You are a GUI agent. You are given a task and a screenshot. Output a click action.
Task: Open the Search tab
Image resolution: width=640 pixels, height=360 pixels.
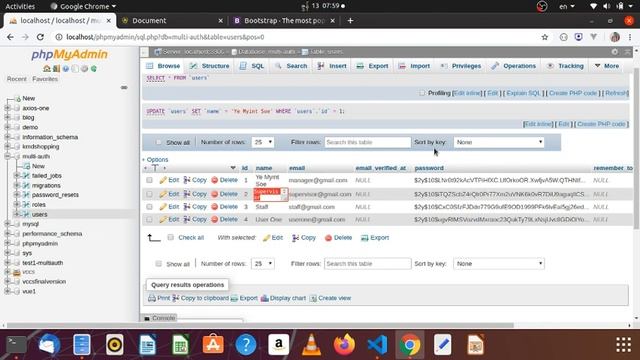(291, 66)
